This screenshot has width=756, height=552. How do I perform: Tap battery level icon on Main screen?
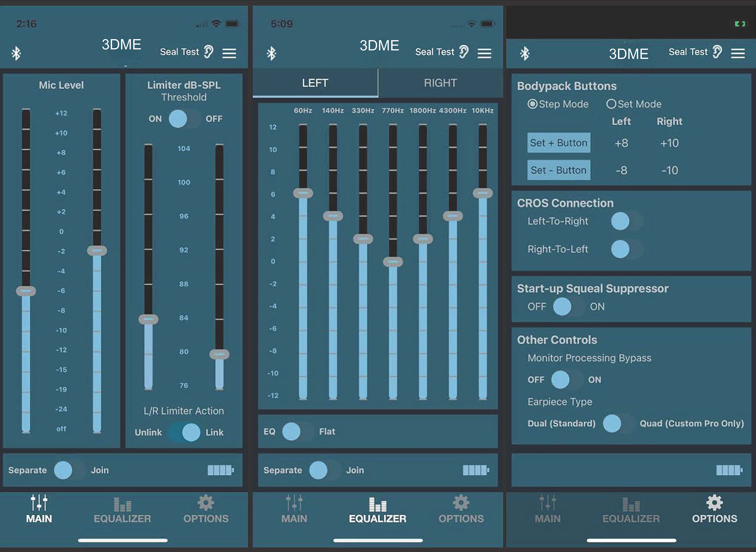pos(220,470)
